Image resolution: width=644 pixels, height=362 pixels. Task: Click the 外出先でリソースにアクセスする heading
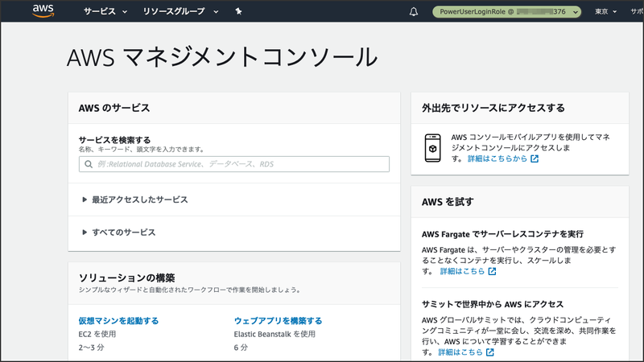coord(493,108)
